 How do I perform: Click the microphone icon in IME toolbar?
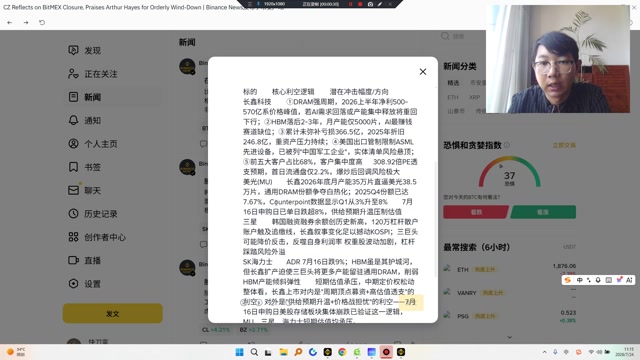tap(598, 280)
